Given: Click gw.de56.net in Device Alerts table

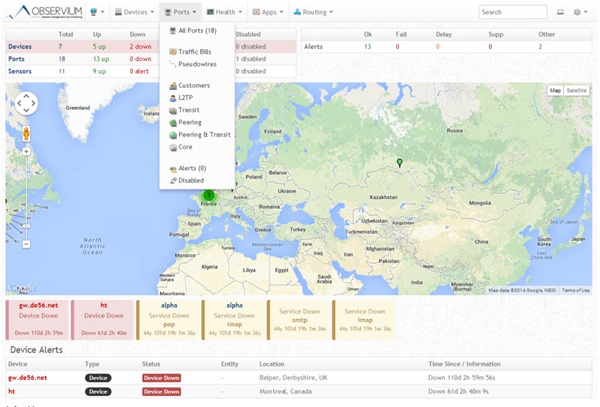Looking at the screenshot, I should point(28,378).
